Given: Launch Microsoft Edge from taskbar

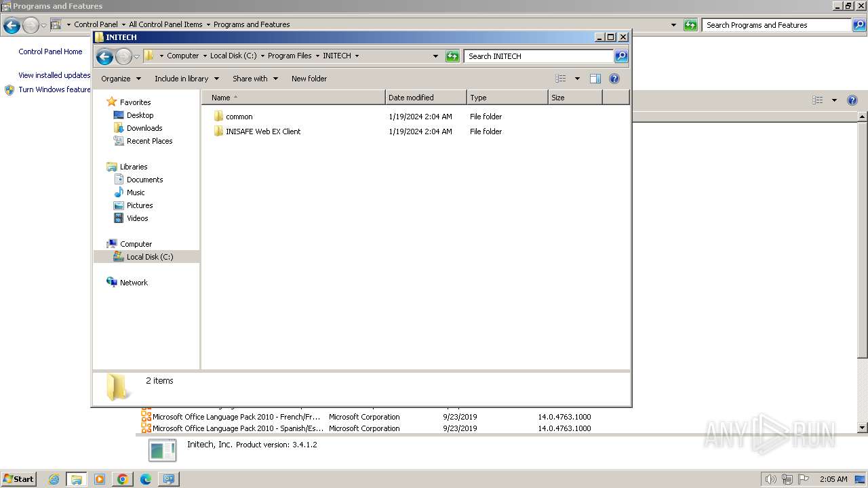Looking at the screenshot, I should point(145,479).
